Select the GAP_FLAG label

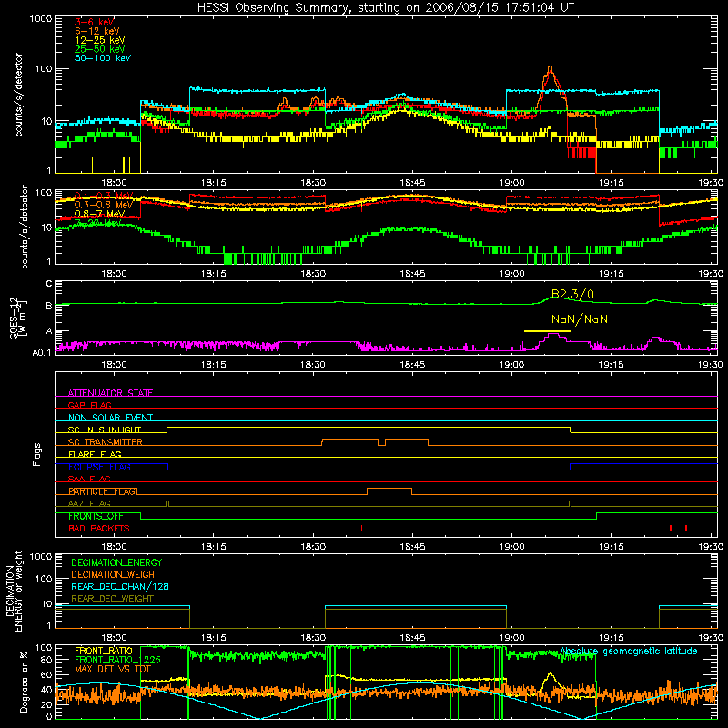[x=89, y=405]
